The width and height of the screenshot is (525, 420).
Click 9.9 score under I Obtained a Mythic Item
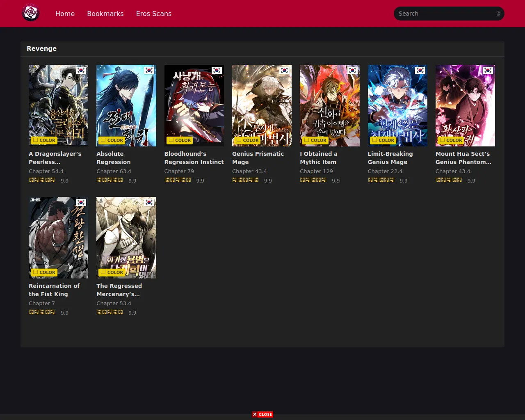tap(336, 180)
